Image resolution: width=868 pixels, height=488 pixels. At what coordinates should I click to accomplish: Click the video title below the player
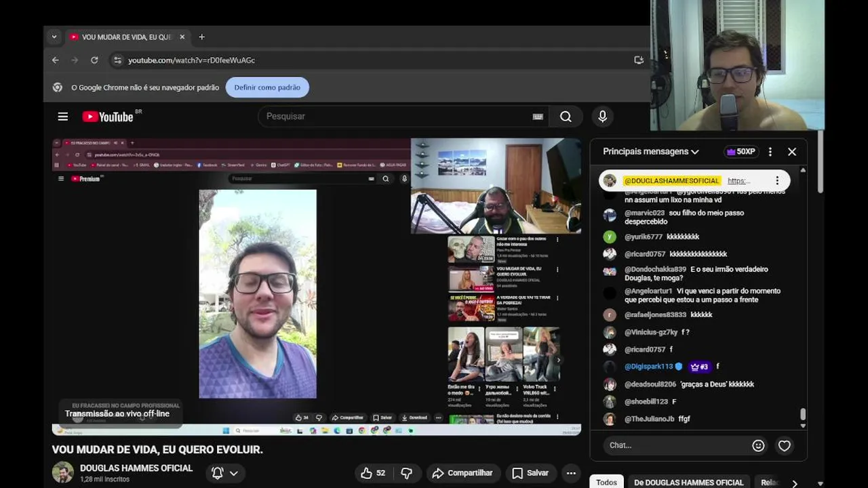(157, 449)
